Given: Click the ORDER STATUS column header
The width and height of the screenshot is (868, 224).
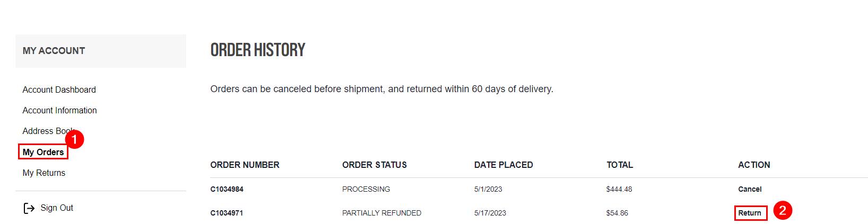Looking at the screenshot, I should click(x=375, y=165).
